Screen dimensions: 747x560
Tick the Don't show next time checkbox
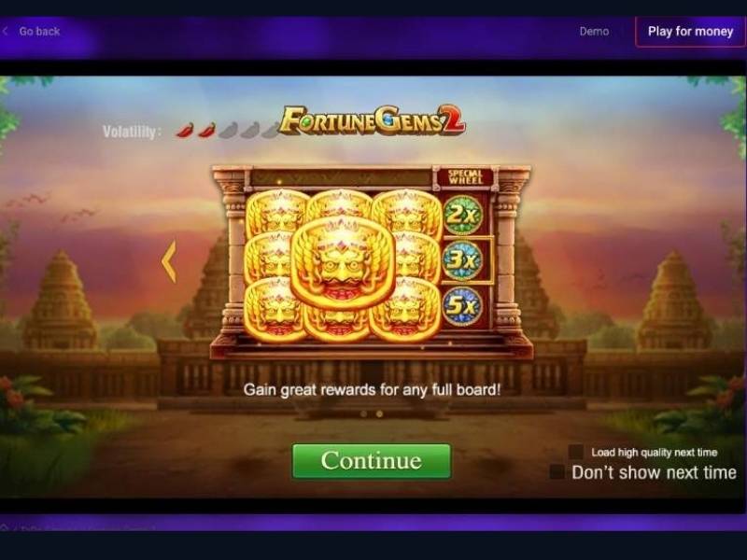coord(557,472)
